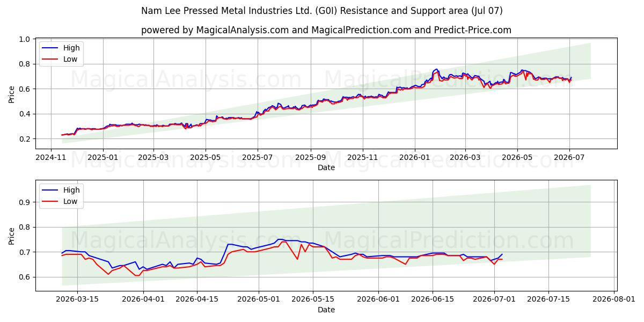
Task: Click the '2026-03' x-axis label
Action: click(465, 158)
